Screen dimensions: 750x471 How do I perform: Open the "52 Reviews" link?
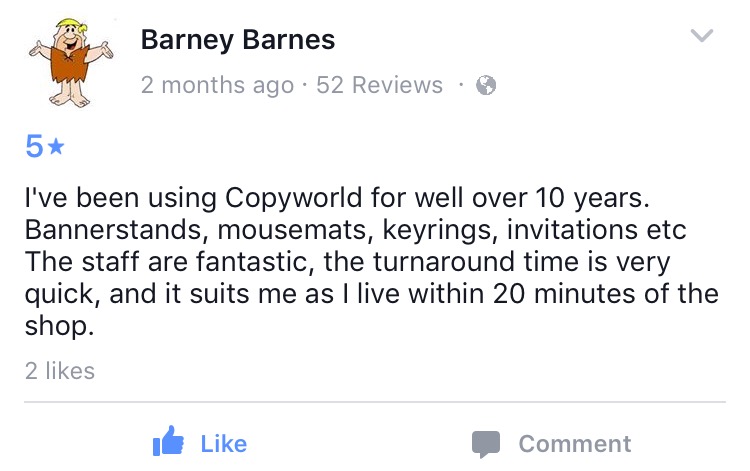[379, 86]
